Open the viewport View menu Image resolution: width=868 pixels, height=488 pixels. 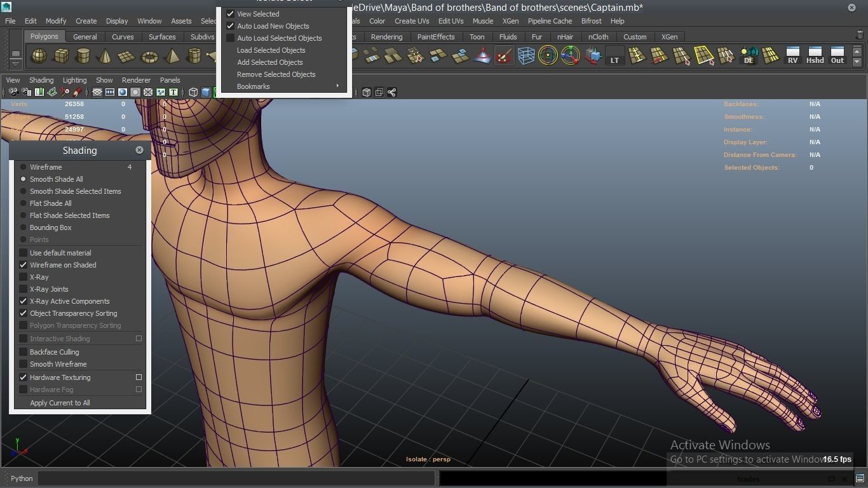13,80
